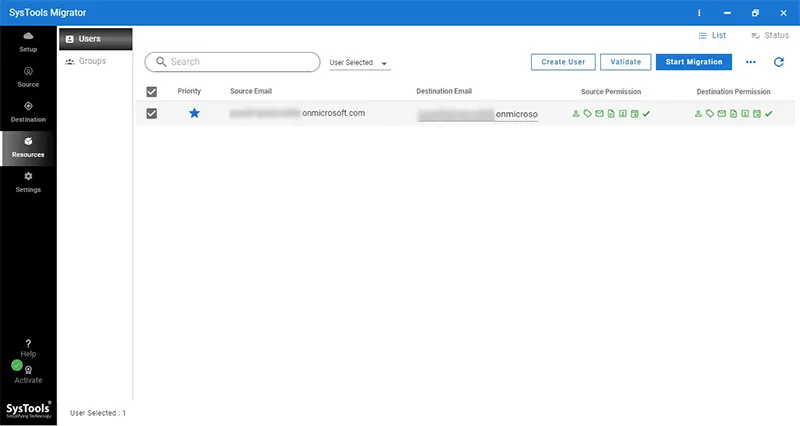Click the source permission user icon

click(576, 113)
